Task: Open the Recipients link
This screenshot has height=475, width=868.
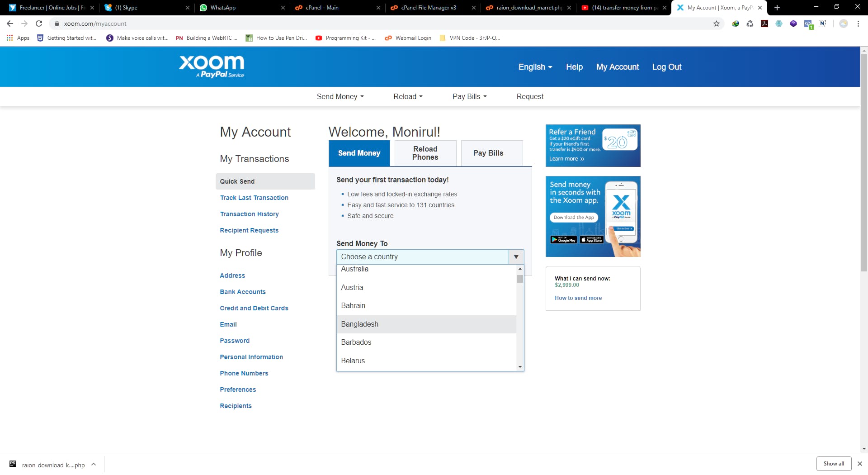Action: coord(236,406)
